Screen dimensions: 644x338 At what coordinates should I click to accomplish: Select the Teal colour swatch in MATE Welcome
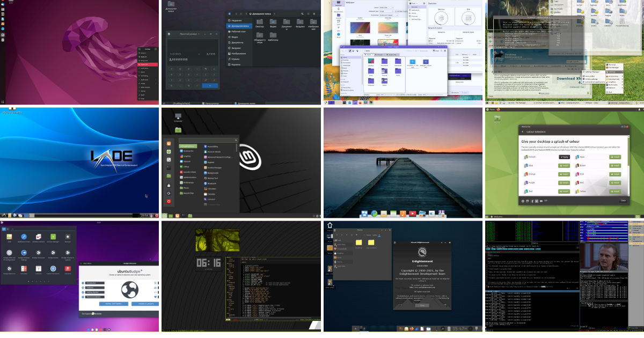click(526, 191)
